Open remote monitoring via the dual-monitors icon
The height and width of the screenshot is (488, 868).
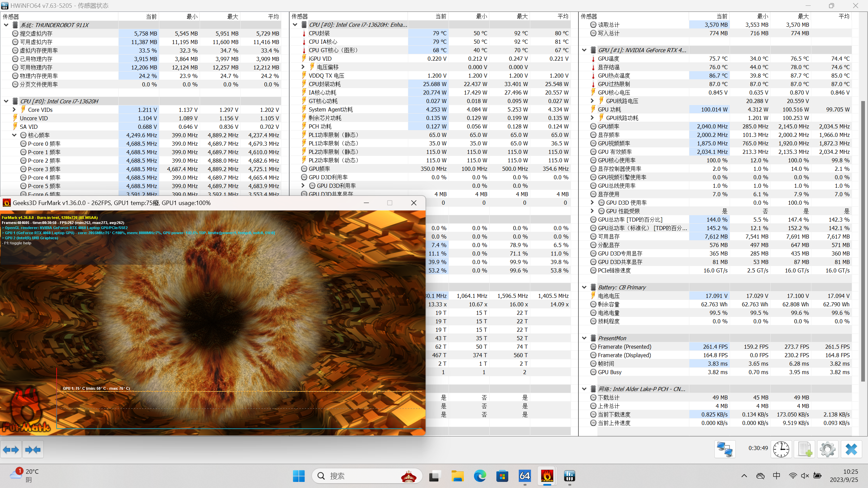(x=725, y=449)
